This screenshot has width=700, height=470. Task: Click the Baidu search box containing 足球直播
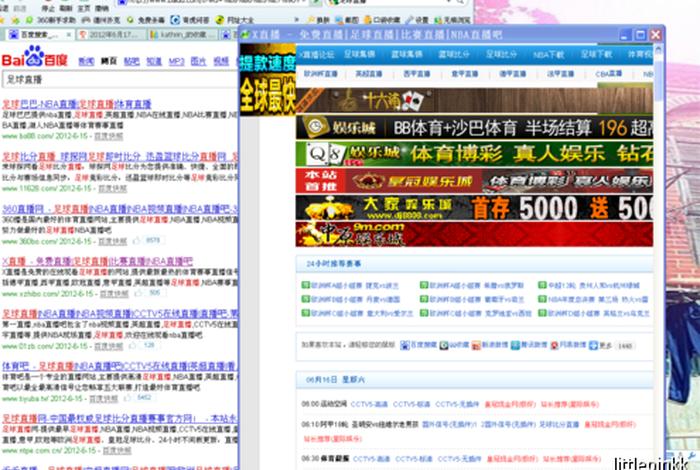coord(120,79)
